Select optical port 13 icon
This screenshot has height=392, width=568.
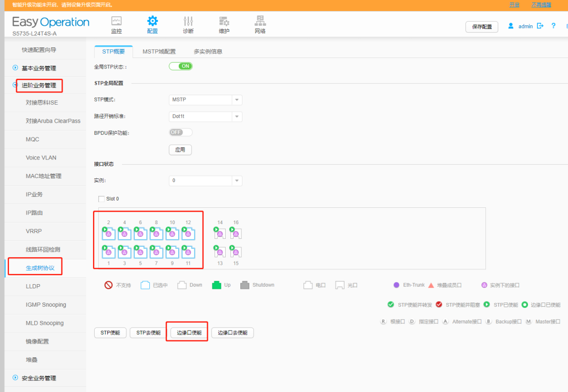click(219, 252)
